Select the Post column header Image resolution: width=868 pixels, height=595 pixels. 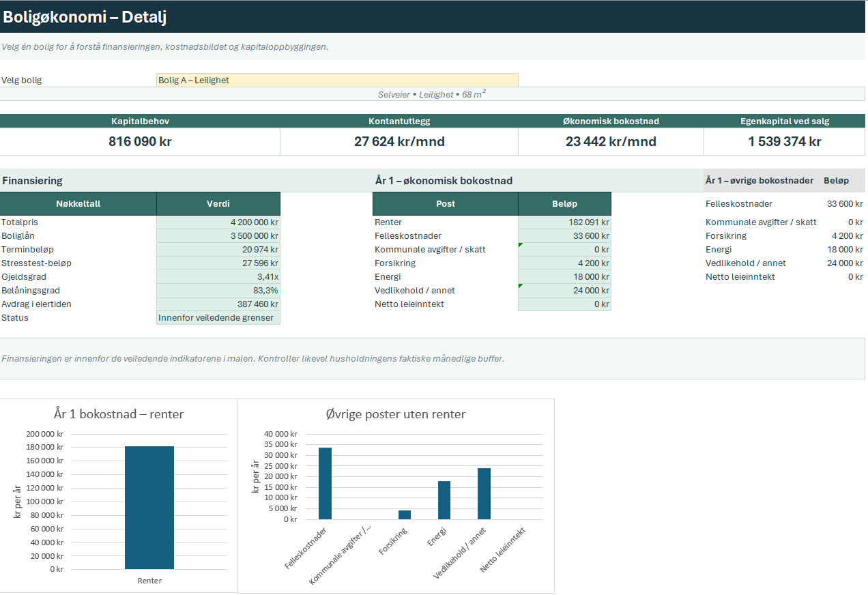[x=446, y=203]
